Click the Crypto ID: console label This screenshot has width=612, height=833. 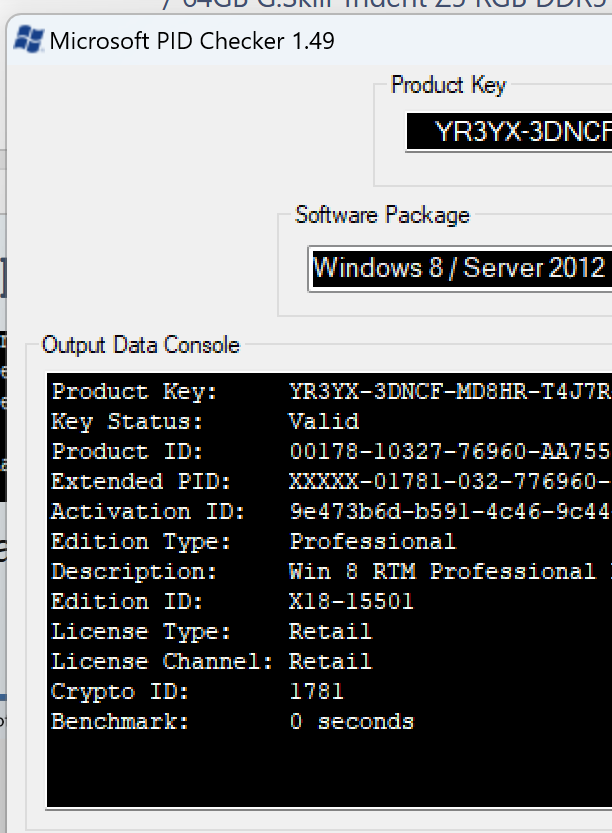coord(120,692)
